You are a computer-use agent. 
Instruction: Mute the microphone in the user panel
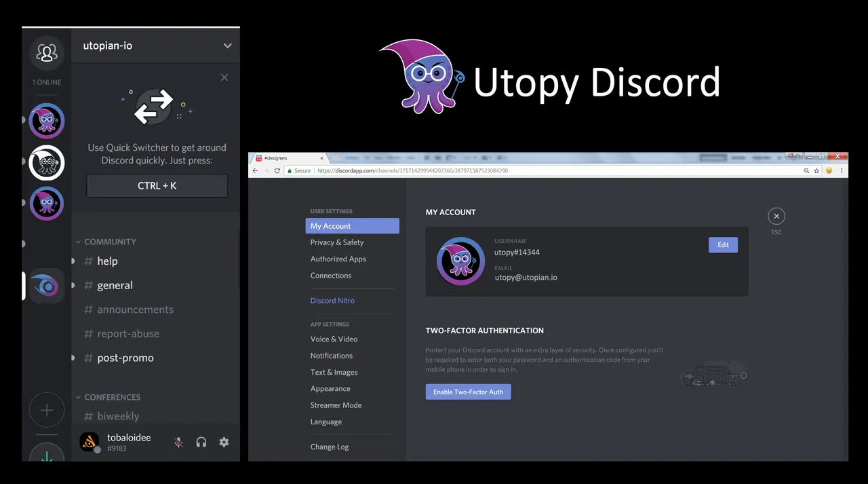coord(178,442)
